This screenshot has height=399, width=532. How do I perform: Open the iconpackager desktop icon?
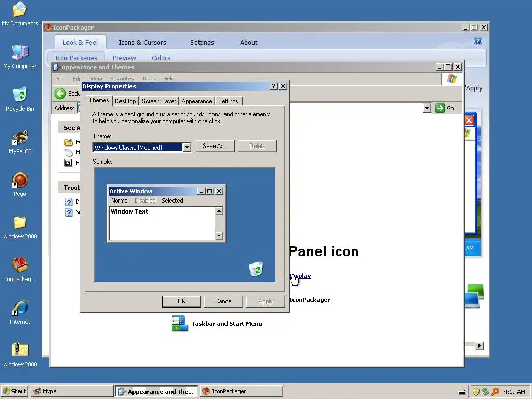pos(20,265)
